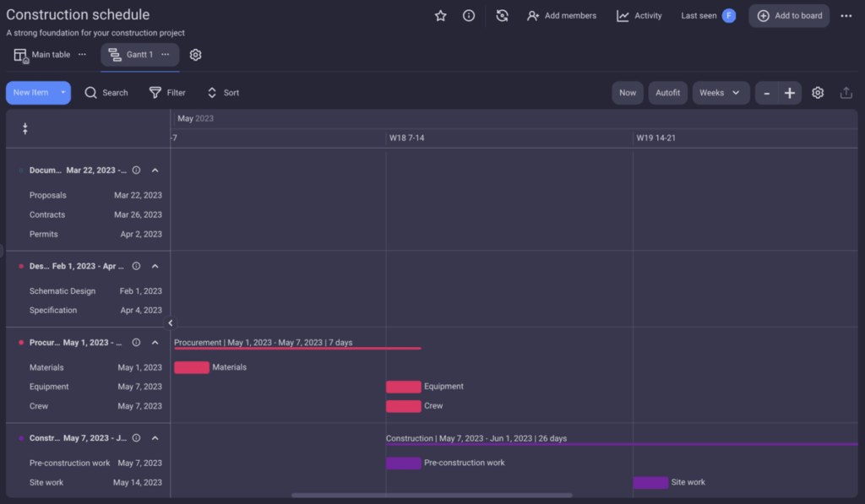Jump to Now on the timeline

click(628, 93)
